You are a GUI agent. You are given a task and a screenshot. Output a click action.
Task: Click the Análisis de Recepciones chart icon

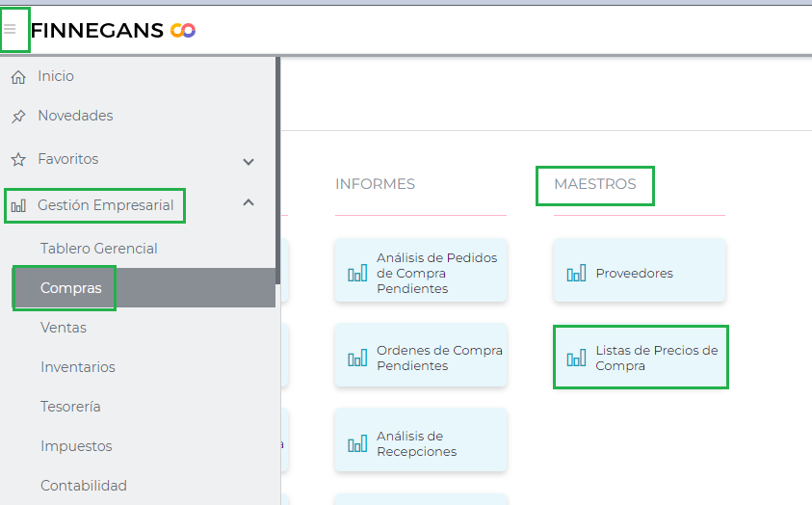coord(357,444)
